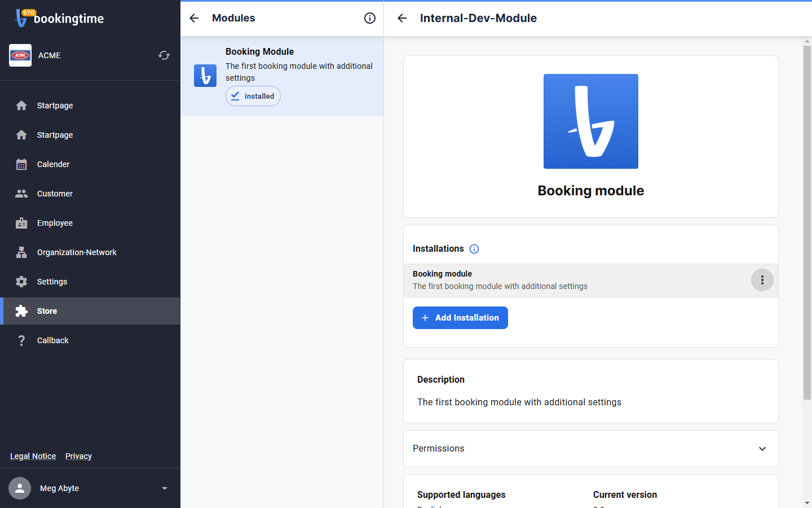Navigate to the Employee menu item
The width and height of the screenshot is (812, 508).
(90, 223)
